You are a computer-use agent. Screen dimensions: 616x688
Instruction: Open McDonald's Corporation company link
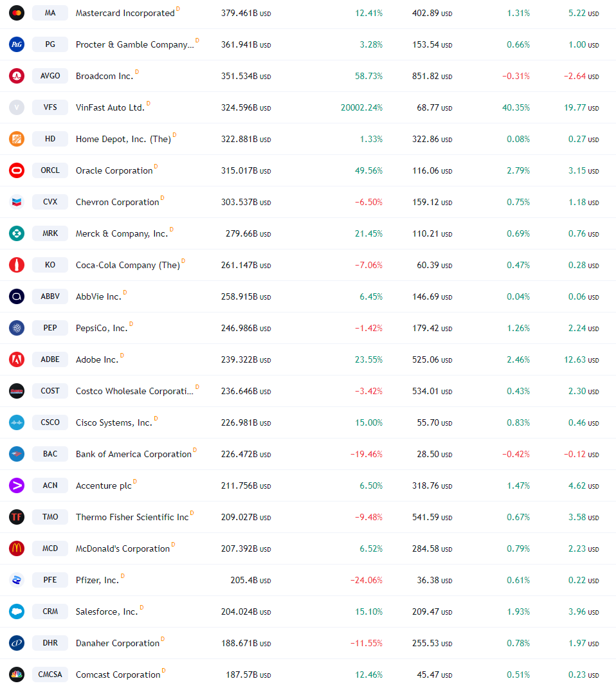tap(122, 548)
